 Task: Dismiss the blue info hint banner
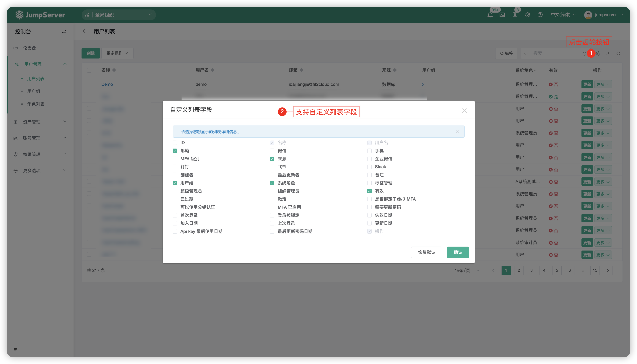[x=457, y=132]
